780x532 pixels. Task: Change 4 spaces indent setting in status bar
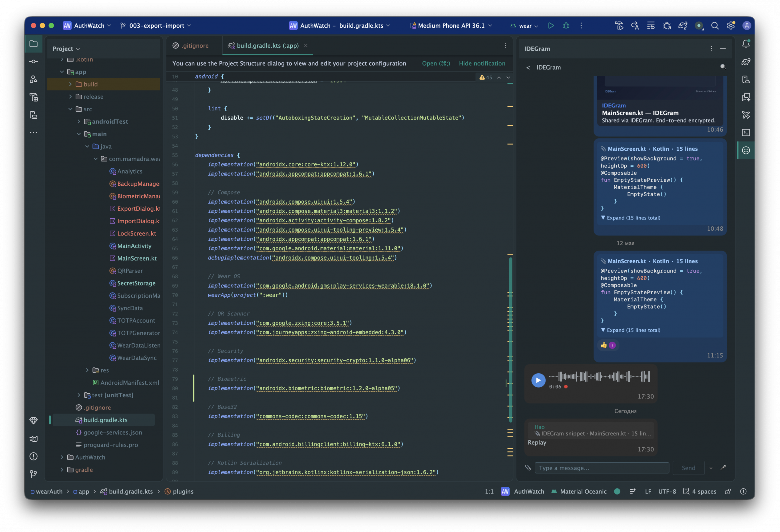pos(700,492)
